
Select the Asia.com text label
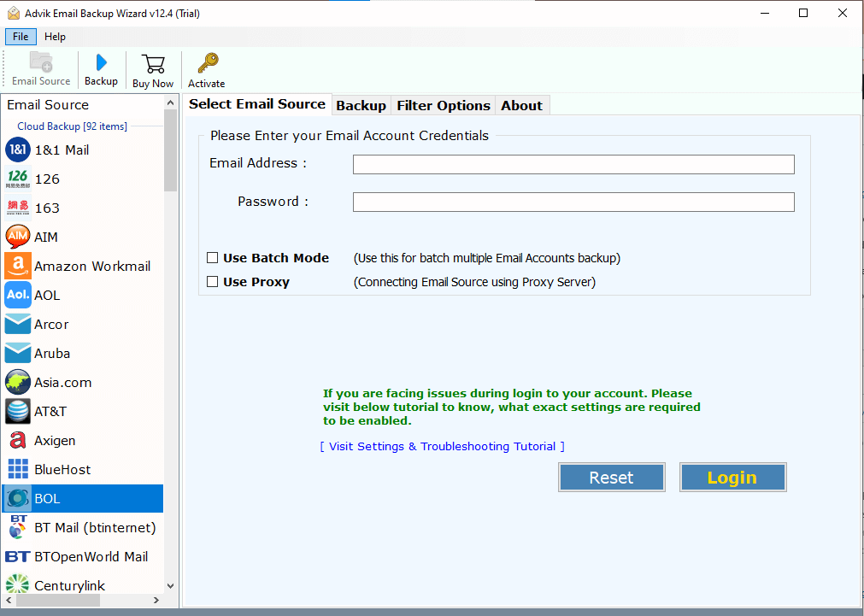(63, 383)
